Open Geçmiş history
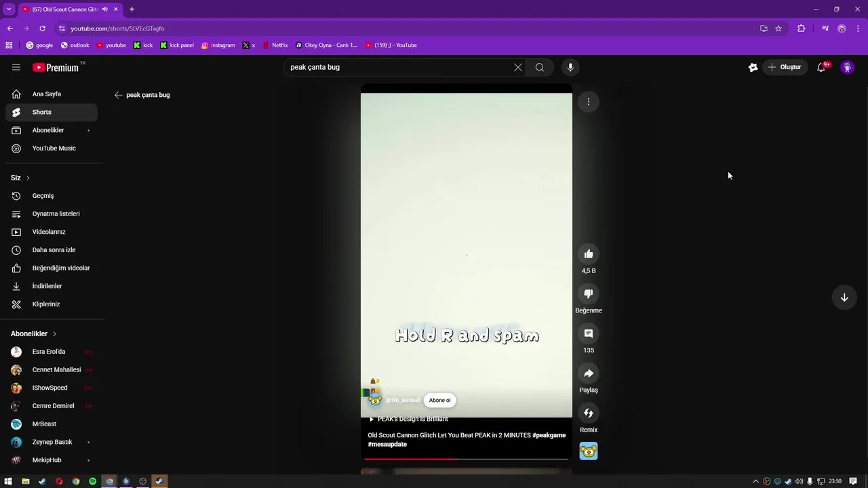Screen dimensions: 868x488 tap(52, 196)
